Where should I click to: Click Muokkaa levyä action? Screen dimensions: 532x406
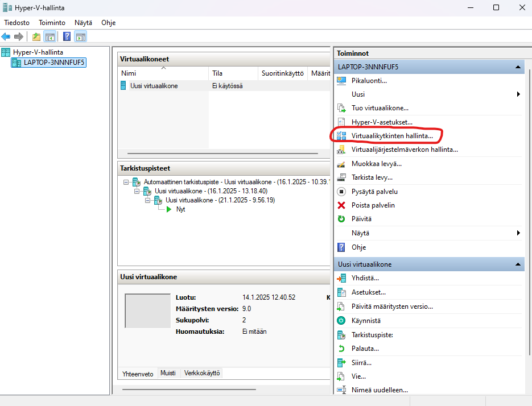click(x=376, y=164)
